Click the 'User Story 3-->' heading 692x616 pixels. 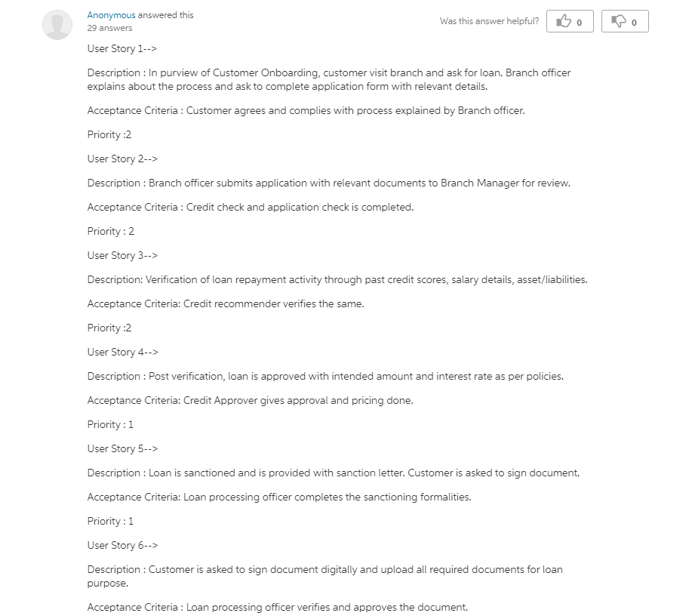[122, 256]
